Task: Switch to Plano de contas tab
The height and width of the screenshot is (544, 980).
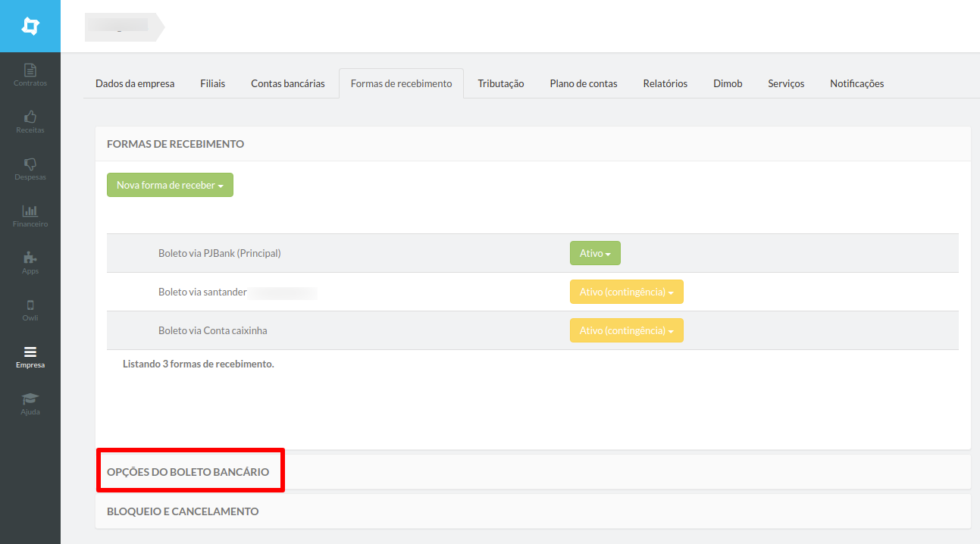Action: (584, 83)
